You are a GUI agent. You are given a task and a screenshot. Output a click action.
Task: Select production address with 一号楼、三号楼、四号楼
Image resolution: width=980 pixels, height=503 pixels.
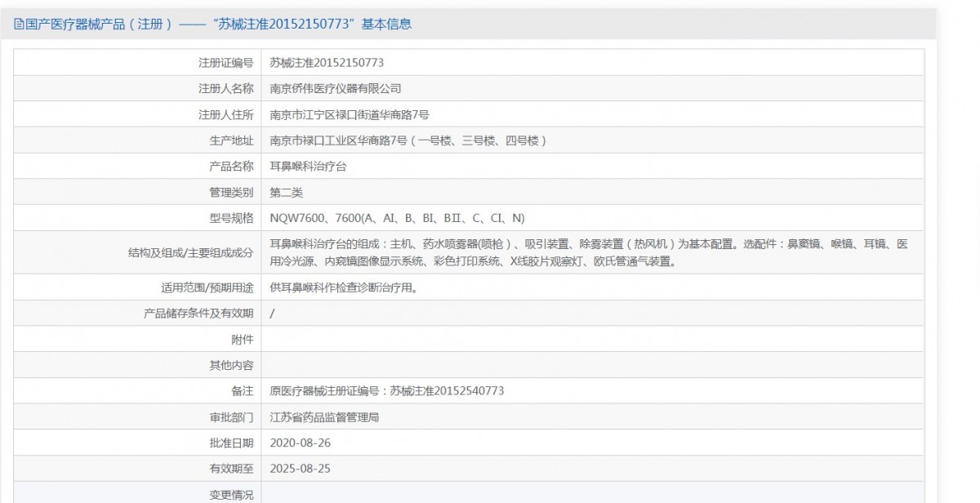(408, 140)
